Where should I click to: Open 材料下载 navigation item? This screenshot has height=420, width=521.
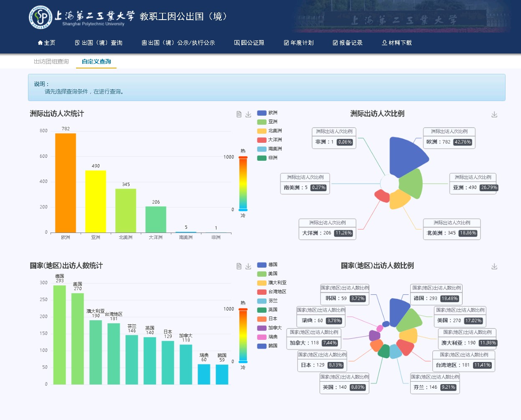pos(396,43)
